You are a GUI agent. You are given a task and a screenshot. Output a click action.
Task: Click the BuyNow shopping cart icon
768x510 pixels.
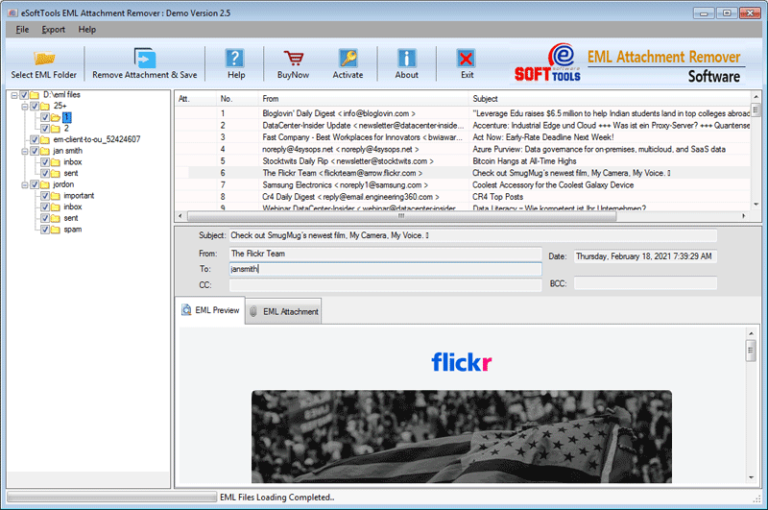pos(293,58)
